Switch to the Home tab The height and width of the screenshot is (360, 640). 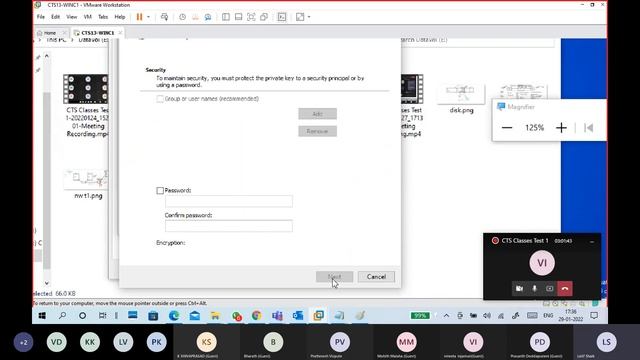pyautogui.click(x=50, y=33)
